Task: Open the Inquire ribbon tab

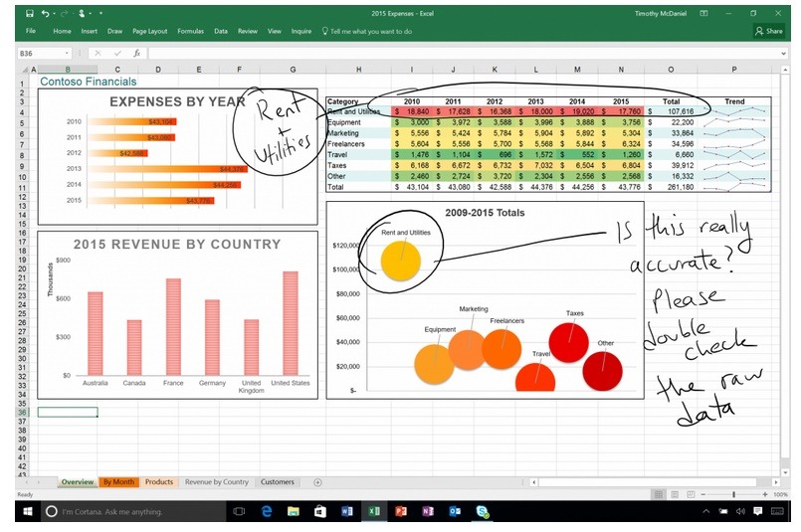Action: click(x=301, y=31)
